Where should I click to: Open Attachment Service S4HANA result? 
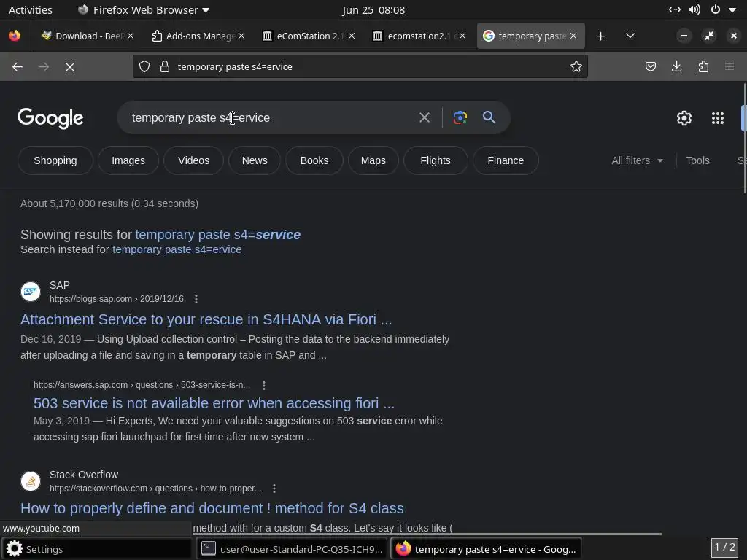206,319
